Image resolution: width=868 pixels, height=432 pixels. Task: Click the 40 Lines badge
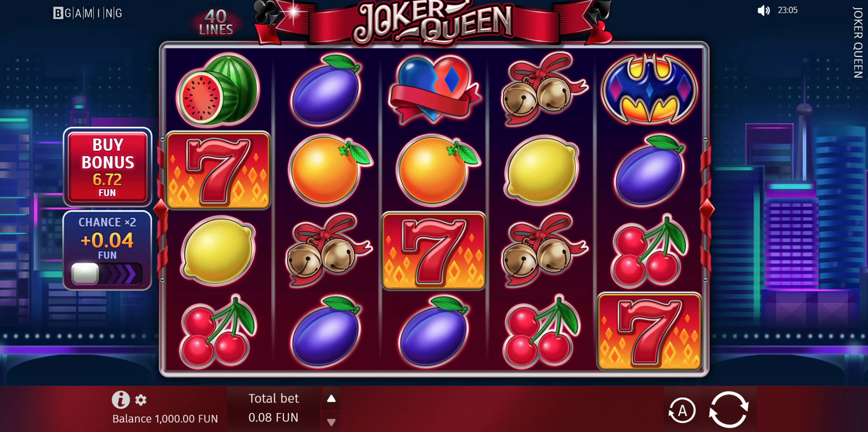[216, 22]
